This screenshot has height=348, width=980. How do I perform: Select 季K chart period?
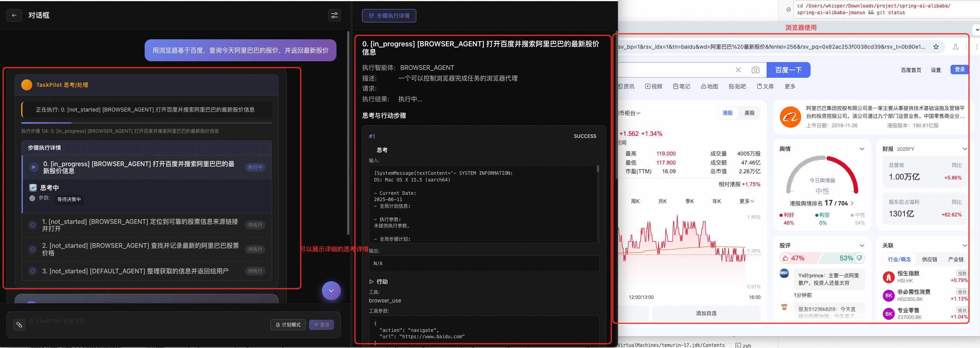689,201
